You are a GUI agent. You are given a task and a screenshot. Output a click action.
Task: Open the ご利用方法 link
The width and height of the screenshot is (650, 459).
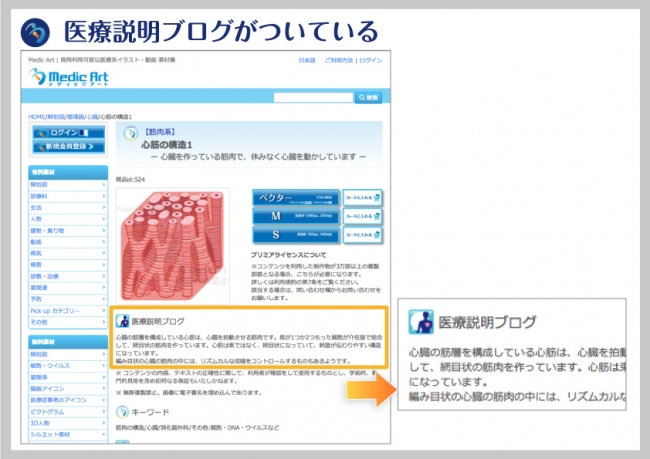(x=339, y=61)
